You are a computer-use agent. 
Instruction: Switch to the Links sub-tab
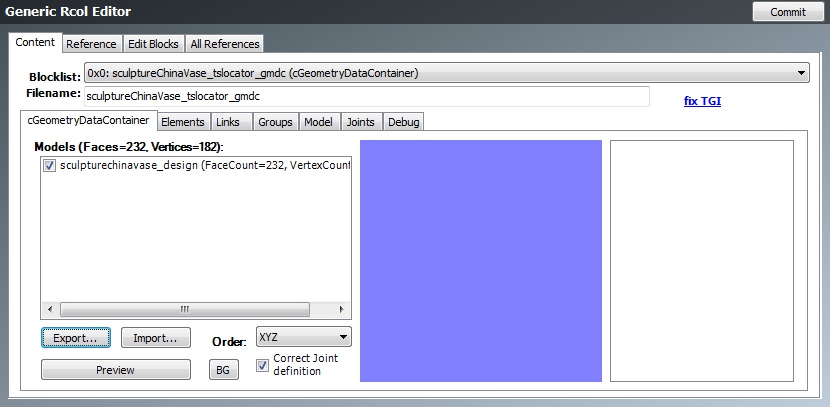tap(227, 122)
